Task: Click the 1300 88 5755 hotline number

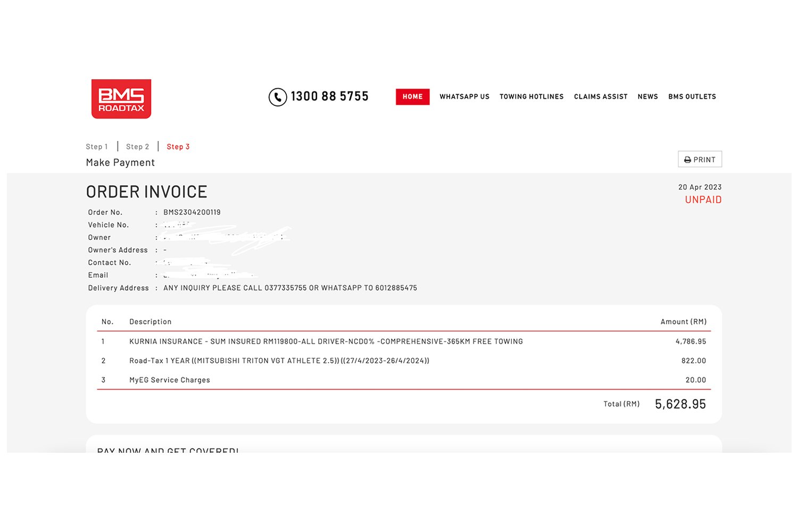Action: (x=329, y=97)
